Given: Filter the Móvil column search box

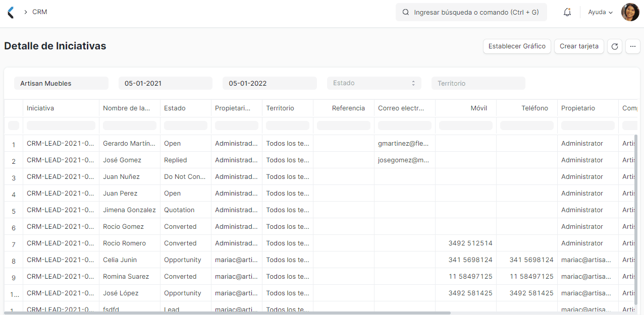Looking at the screenshot, I should [x=466, y=125].
